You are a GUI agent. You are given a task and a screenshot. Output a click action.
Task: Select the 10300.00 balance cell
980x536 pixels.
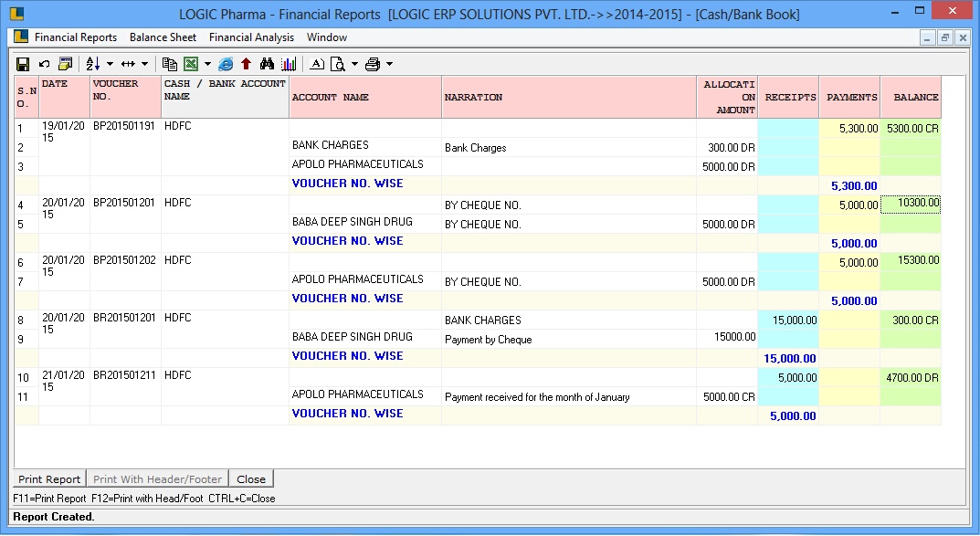point(910,204)
